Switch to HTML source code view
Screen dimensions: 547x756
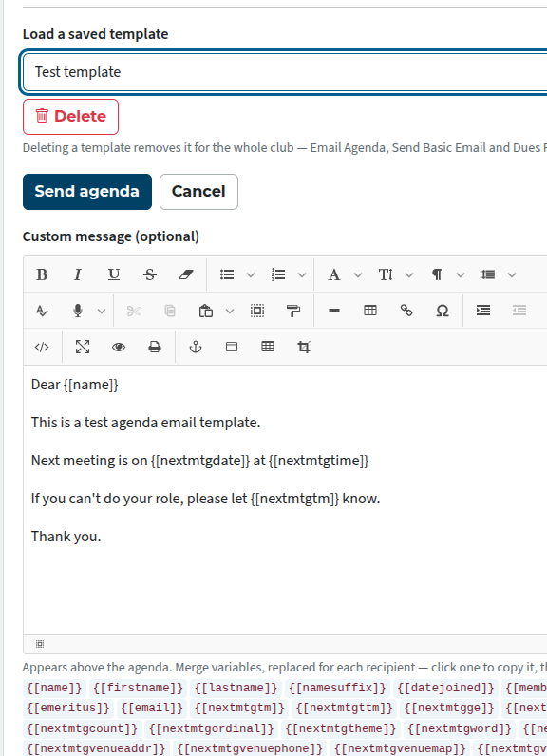coord(42,348)
